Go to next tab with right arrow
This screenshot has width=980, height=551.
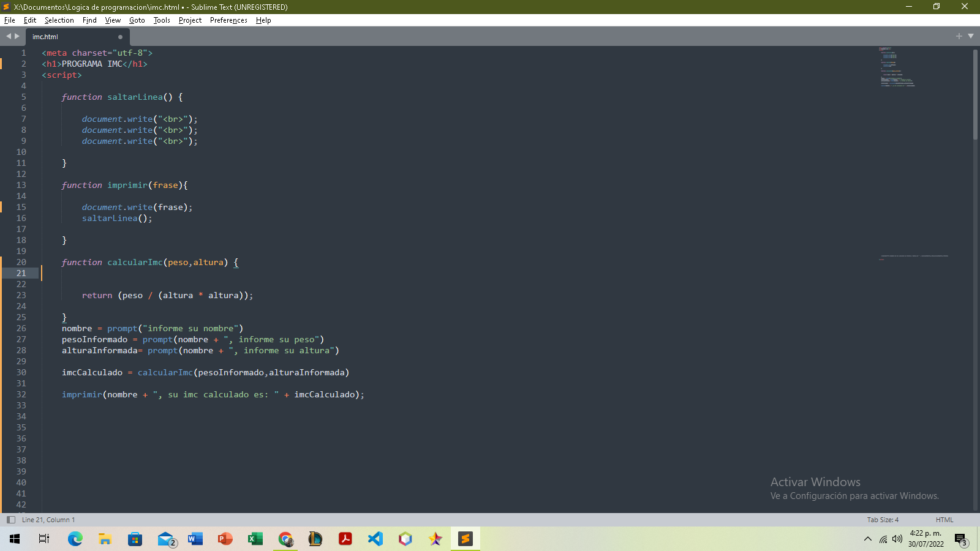point(17,36)
